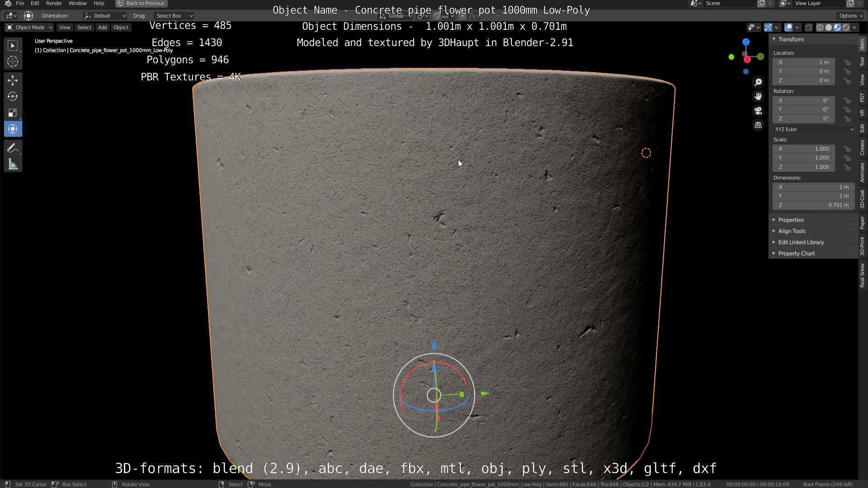Screen dimensions: 868x488
Task: Open viewport shading options arrow
Action: (854, 28)
